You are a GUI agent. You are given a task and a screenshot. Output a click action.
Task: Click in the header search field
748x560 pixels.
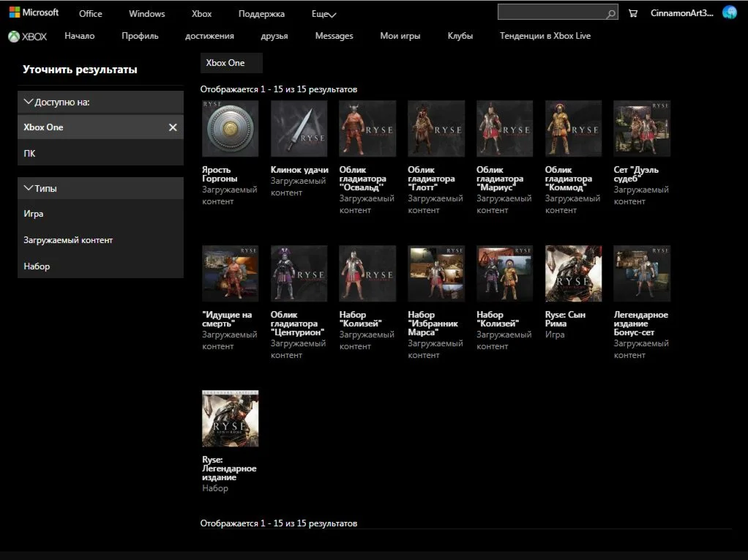pyautogui.click(x=550, y=12)
